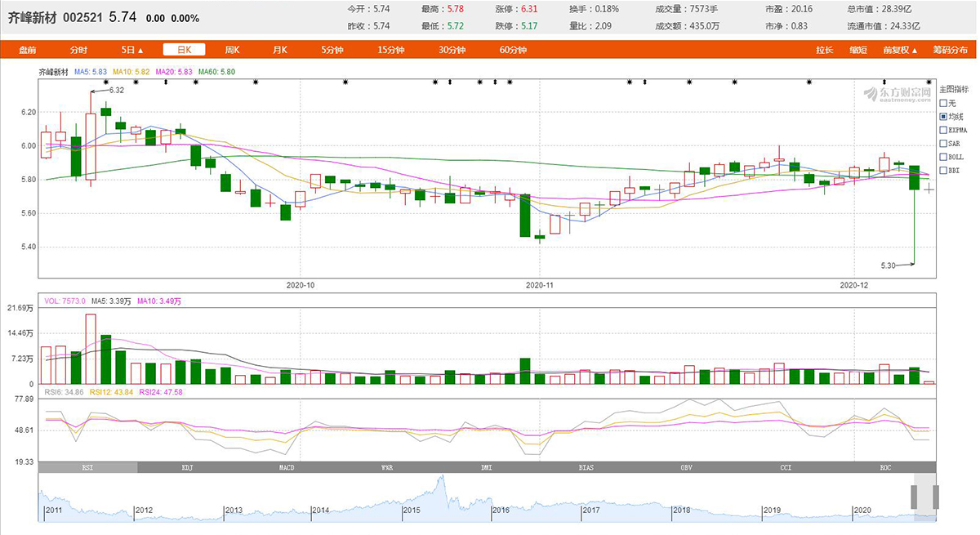980x535 pixels.
Task: Open the 筹码分布 chip distribution view
Action: 951,50
